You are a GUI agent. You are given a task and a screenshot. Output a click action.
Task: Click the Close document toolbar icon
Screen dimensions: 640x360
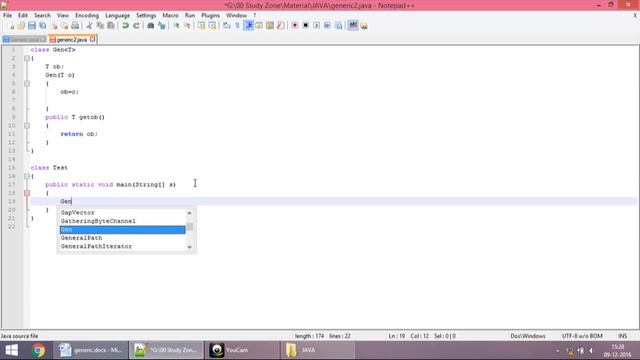(54, 26)
